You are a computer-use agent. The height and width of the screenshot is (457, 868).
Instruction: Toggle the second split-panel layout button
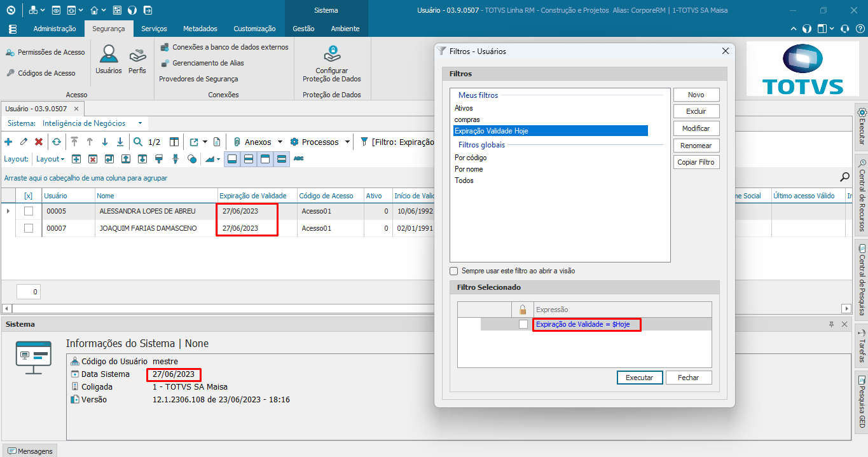click(249, 159)
